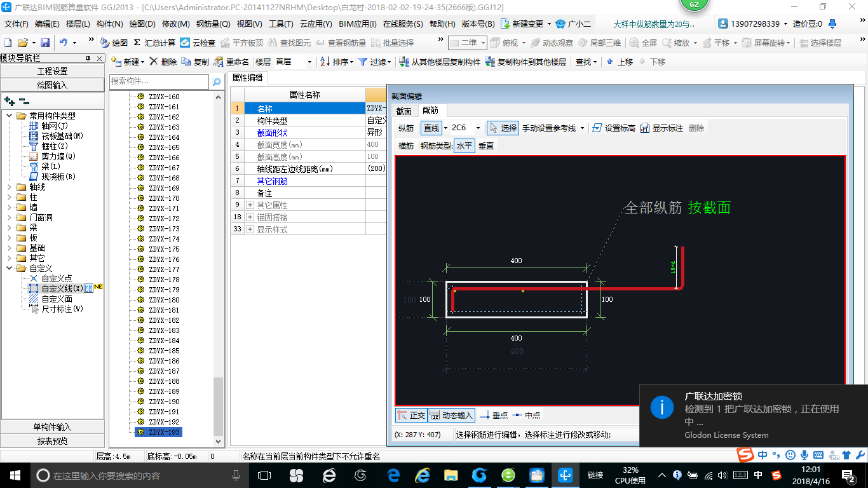This screenshot has height=488, width=868.
Task: Activate the 选择 selection tool
Action: coord(503,128)
